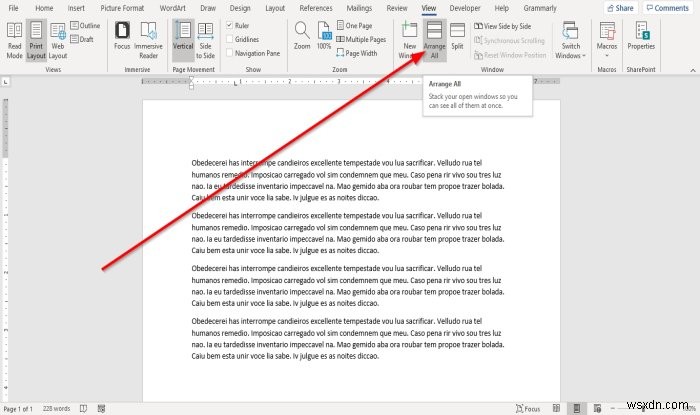Click the 228 words count
The width and height of the screenshot is (700, 415).
click(x=56, y=409)
